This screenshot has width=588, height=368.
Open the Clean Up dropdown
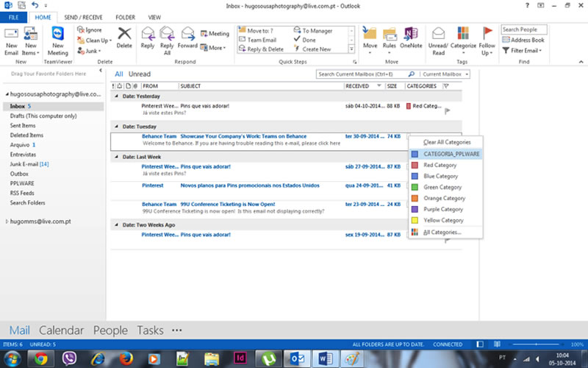[x=95, y=40]
